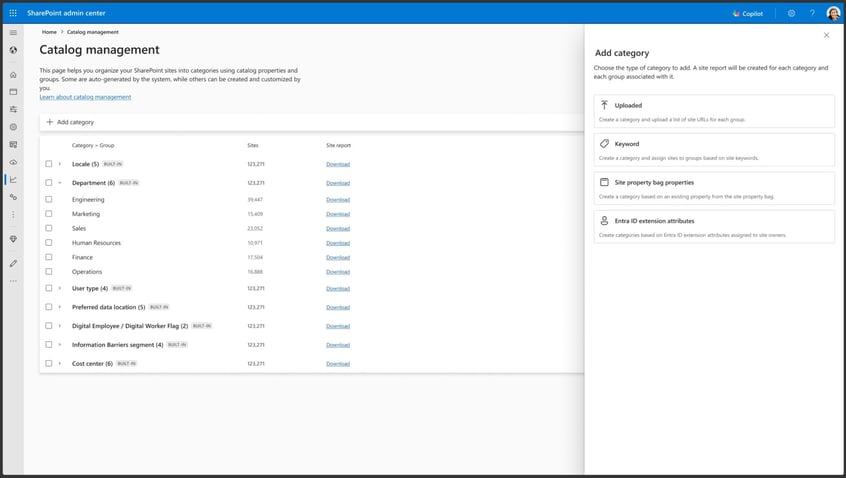Viewport: 846px width, 478px height.
Task: Choose the Uploaded category type
Action: (x=714, y=111)
